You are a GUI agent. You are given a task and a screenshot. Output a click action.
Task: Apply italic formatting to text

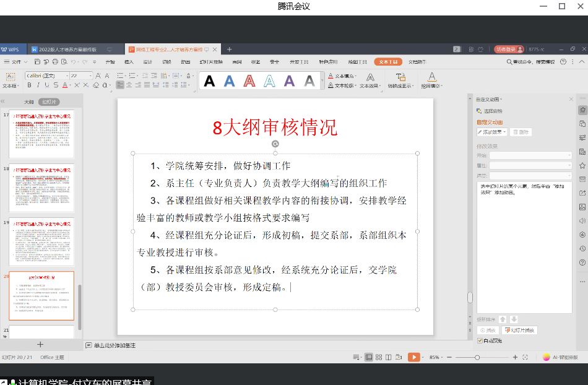[38, 85]
